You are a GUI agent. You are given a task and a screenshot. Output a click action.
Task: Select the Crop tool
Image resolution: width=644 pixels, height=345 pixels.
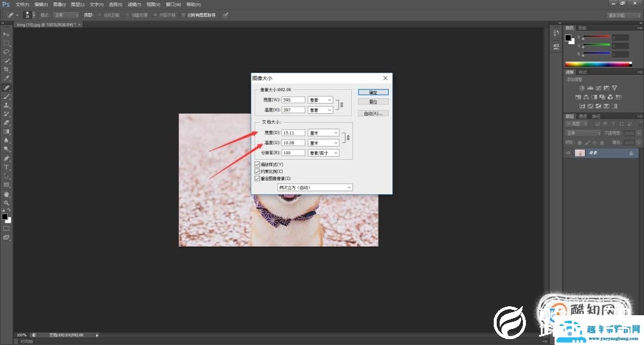pyautogui.click(x=6, y=70)
